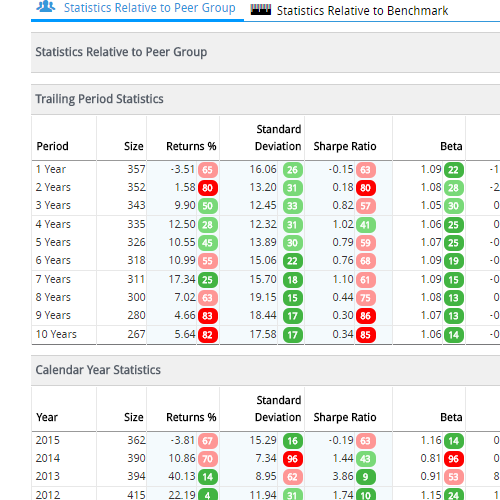The height and width of the screenshot is (500, 500).
Task: Click the 2015 year row label
Action: [x=48, y=440]
